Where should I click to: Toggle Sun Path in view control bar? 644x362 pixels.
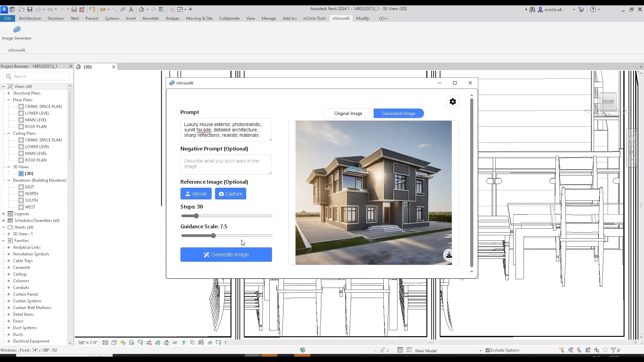click(123, 343)
